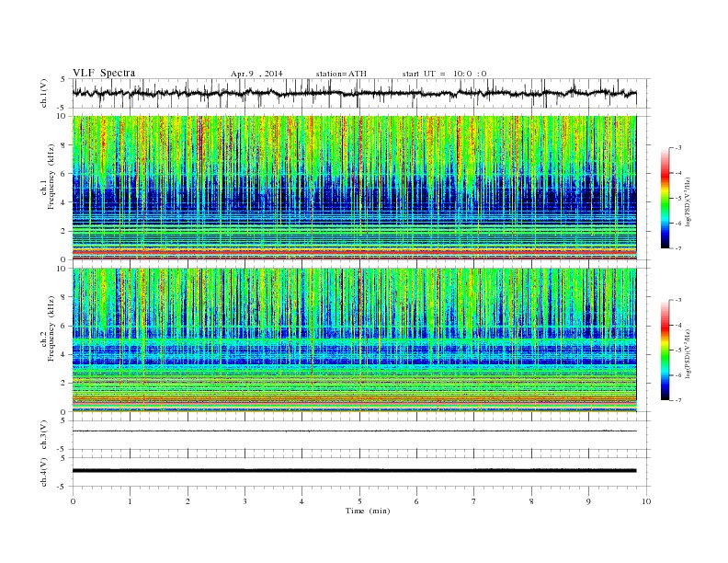Click the "3" tick on the Time axis
Image resolution: width=728 pixels, height=563 pixels.
245,501
